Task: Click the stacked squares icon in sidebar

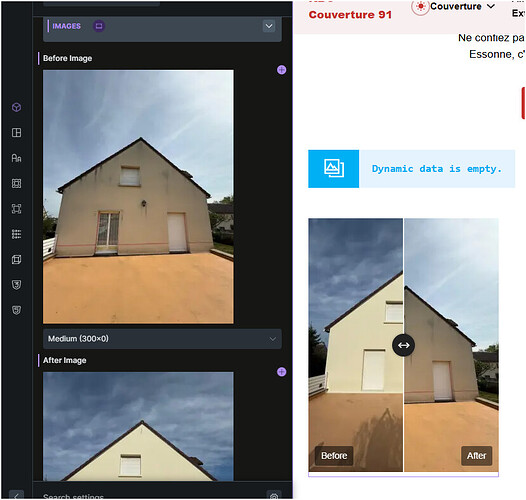Action: coord(16,259)
